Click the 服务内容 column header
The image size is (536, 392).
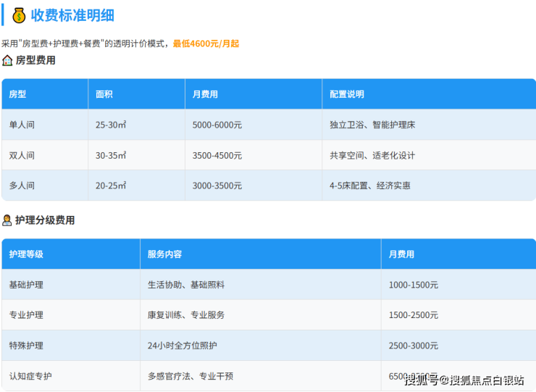[x=164, y=254]
